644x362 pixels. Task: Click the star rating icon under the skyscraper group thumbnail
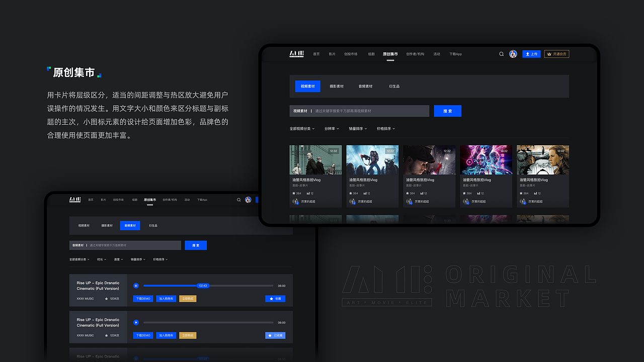294,193
